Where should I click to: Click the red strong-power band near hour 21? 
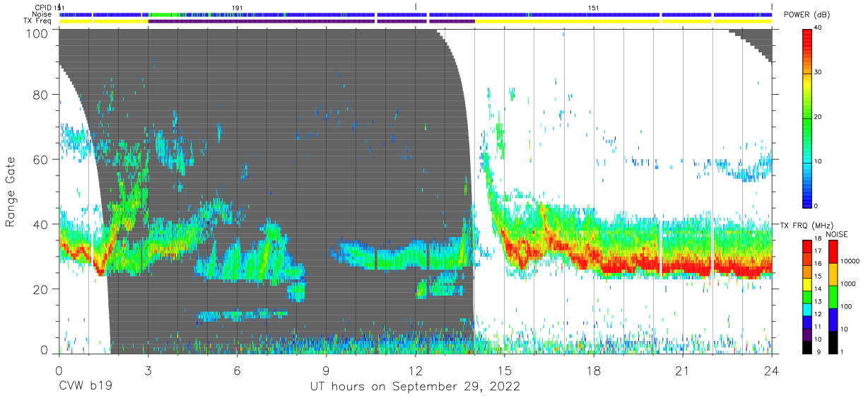coord(683,267)
